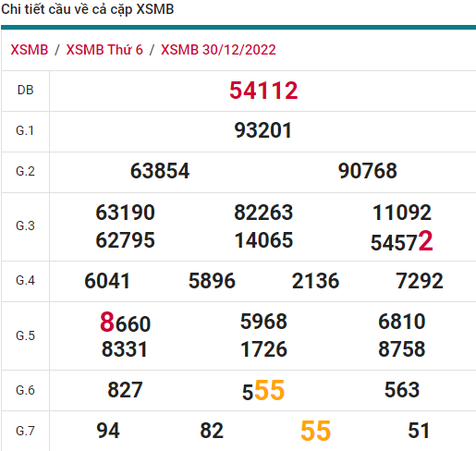The image size is (476, 451).
Task: Select G.5 number 8758
Action: click(x=402, y=349)
